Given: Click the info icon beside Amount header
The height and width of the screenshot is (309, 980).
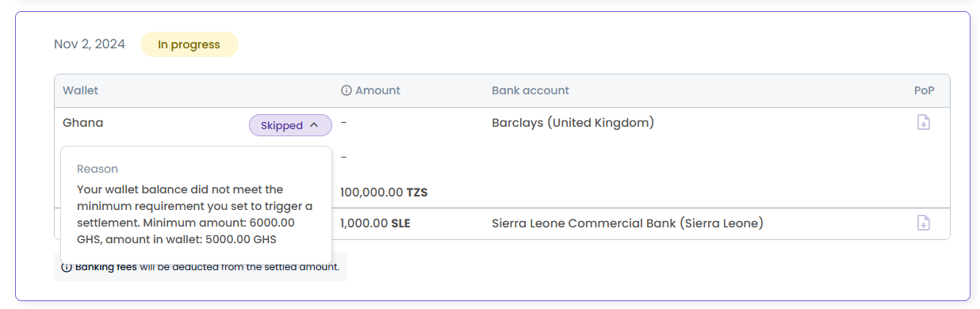Looking at the screenshot, I should [x=346, y=90].
